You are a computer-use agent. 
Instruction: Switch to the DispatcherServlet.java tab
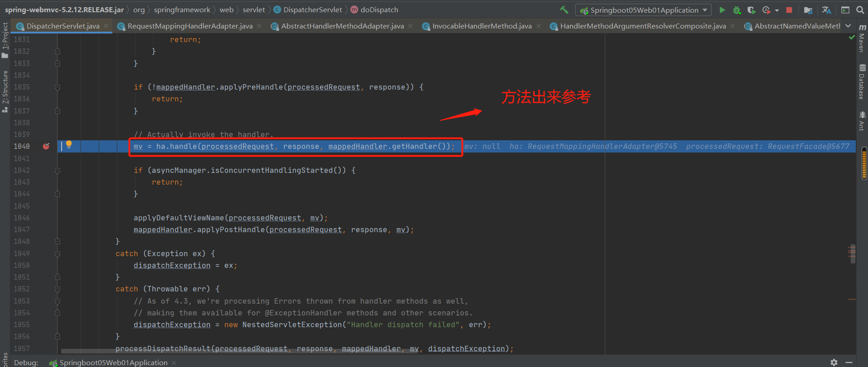[x=63, y=26]
